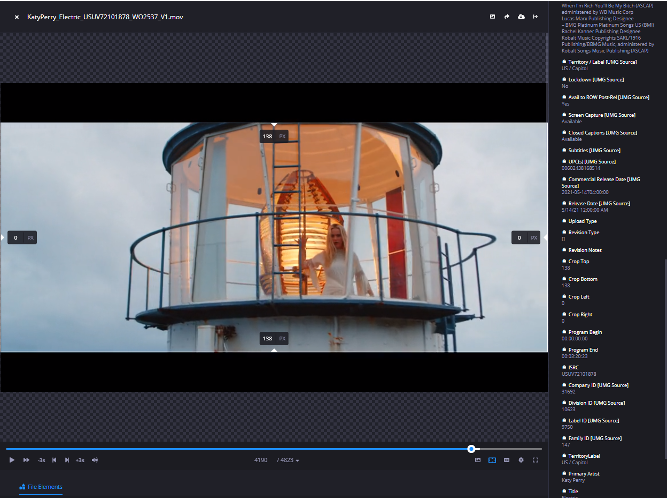Click the left crop value field 0
The width and height of the screenshot is (668, 498).
point(16,238)
